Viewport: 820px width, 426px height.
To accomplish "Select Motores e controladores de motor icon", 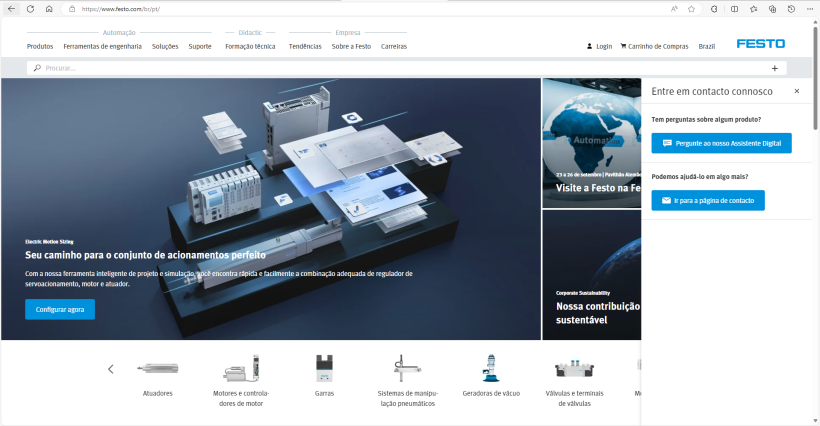I will pos(241,368).
